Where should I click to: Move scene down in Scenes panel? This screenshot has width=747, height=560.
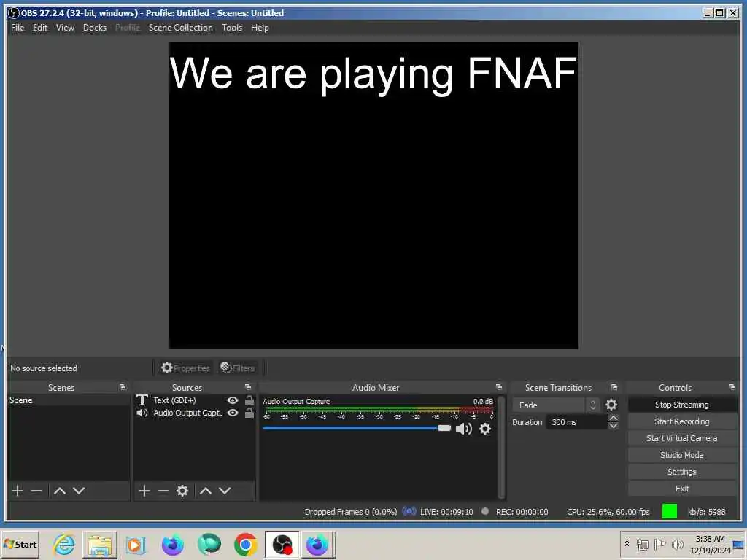click(x=79, y=491)
